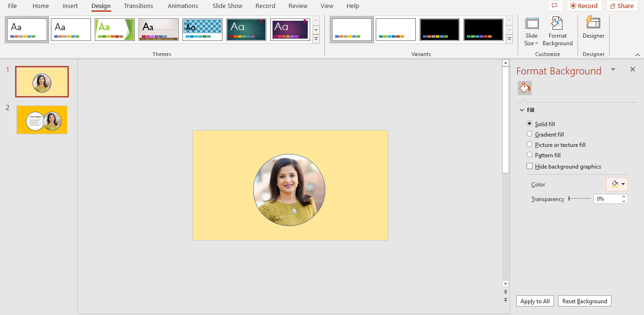Screen dimensions: 644x315
Task: Choose Picture or texture fill
Action: tap(529, 145)
